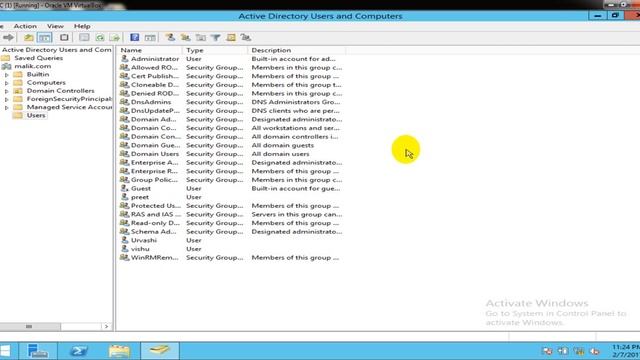The height and width of the screenshot is (360, 640).
Task: Click the funnel Filter options icon
Action: click(x=216, y=38)
